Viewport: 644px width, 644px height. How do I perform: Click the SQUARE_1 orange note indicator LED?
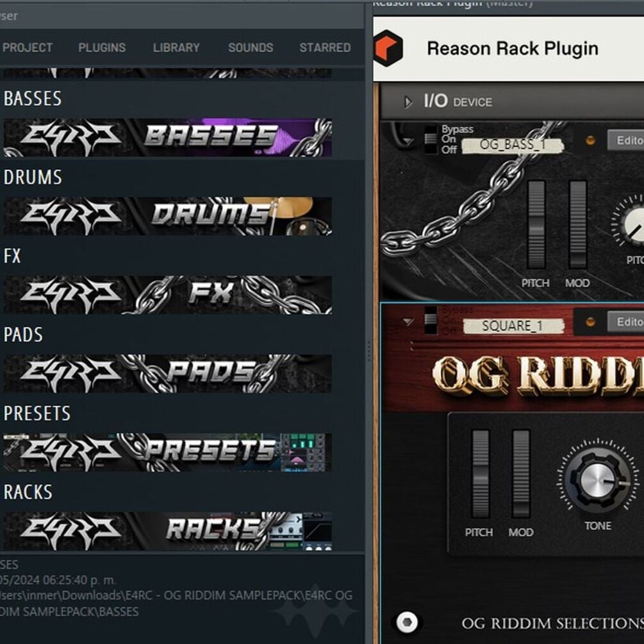coord(590,322)
